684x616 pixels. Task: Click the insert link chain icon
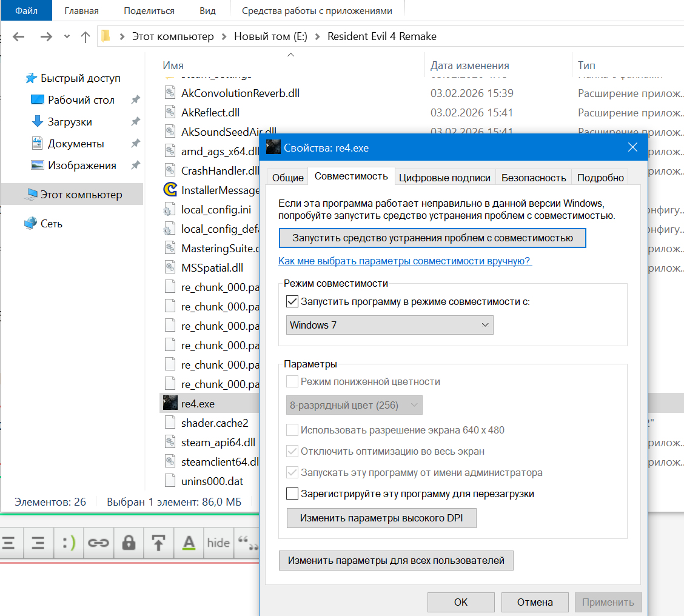coord(98,543)
